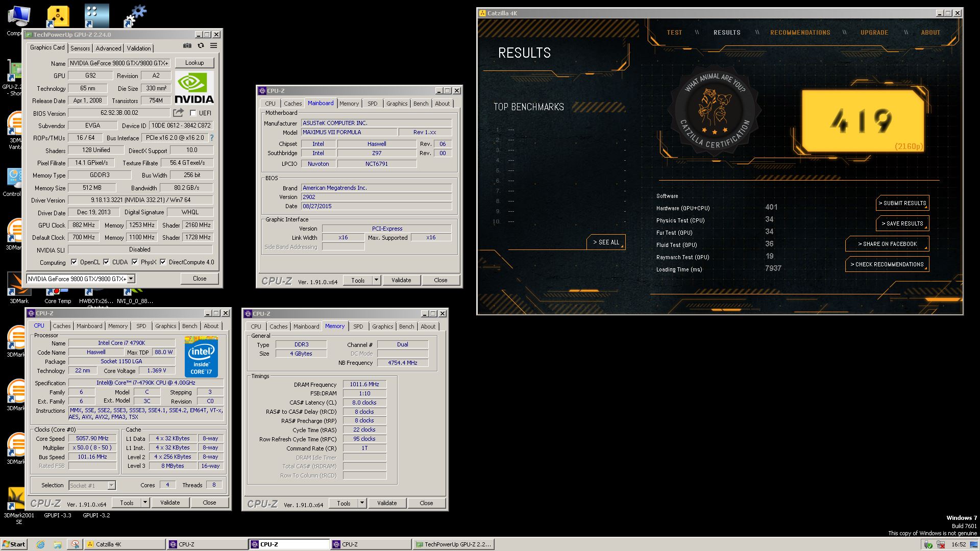Click SHARE ON FACEBOOK button
Viewport: 980px width, 551px height.
(887, 244)
